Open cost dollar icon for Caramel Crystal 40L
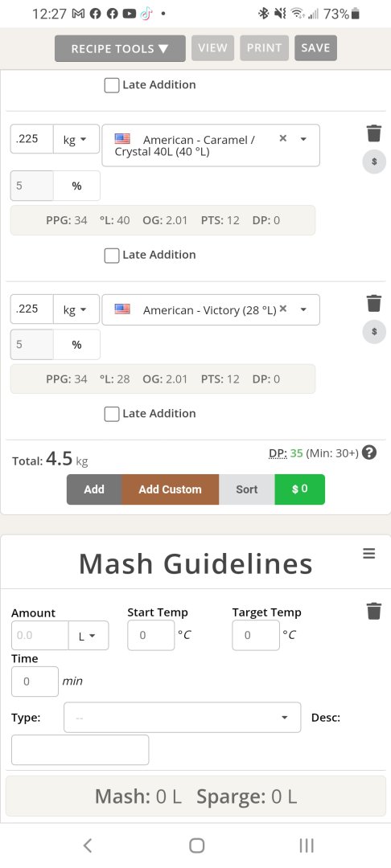The image size is (391, 868). pos(374,162)
